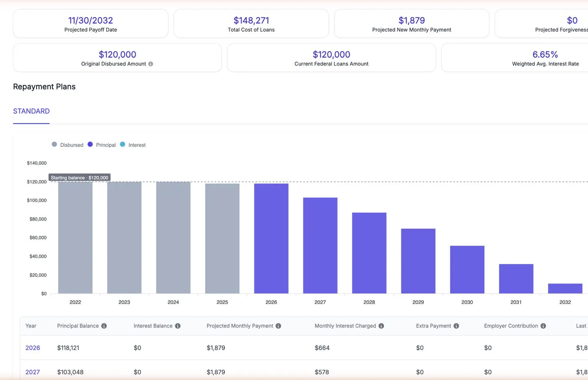Click the 2031 principal bar
The height and width of the screenshot is (380, 588).
click(516, 279)
